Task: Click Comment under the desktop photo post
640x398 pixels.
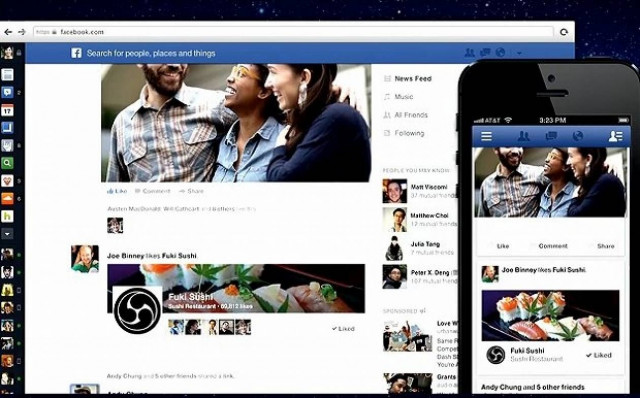Action: pyautogui.click(x=153, y=191)
